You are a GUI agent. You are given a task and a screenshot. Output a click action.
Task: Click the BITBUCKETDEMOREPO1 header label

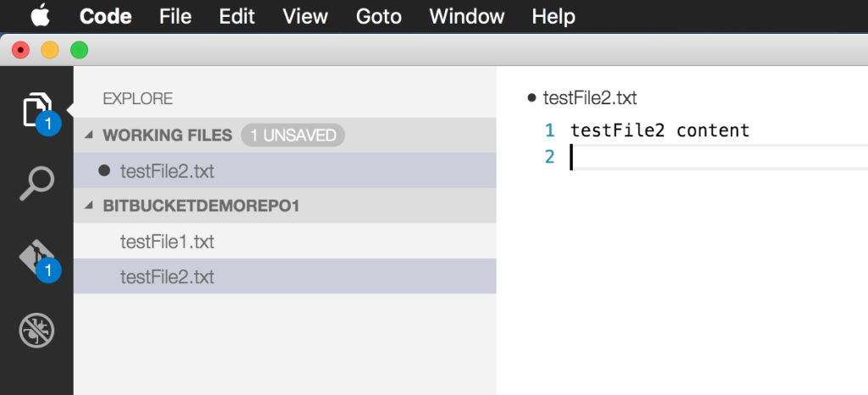pyautogui.click(x=201, y=206)
